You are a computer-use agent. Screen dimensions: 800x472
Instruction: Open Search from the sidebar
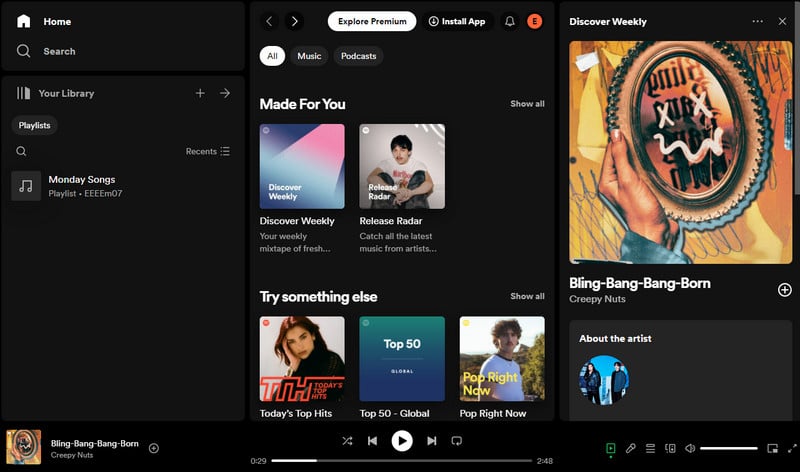click(46, 51)
